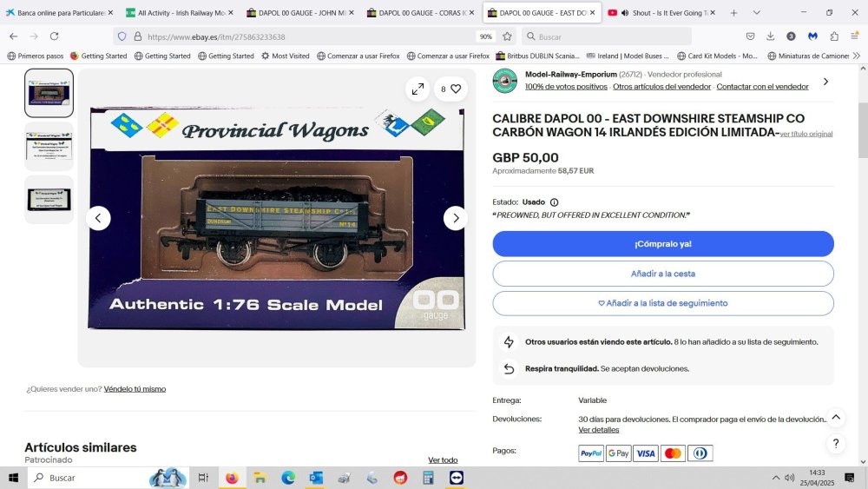Open Firefox from the Windows taskbar
Image resolution: width=868 pixels, height=489 pixels.
click(232, 478)
